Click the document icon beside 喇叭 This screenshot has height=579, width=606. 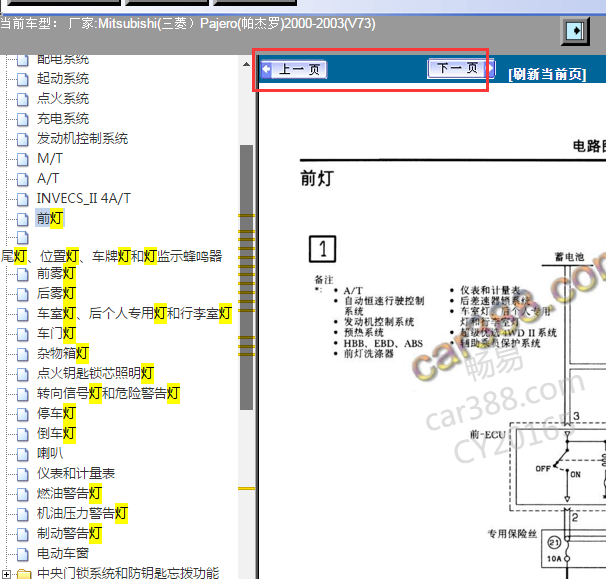[x=23, y=455]
